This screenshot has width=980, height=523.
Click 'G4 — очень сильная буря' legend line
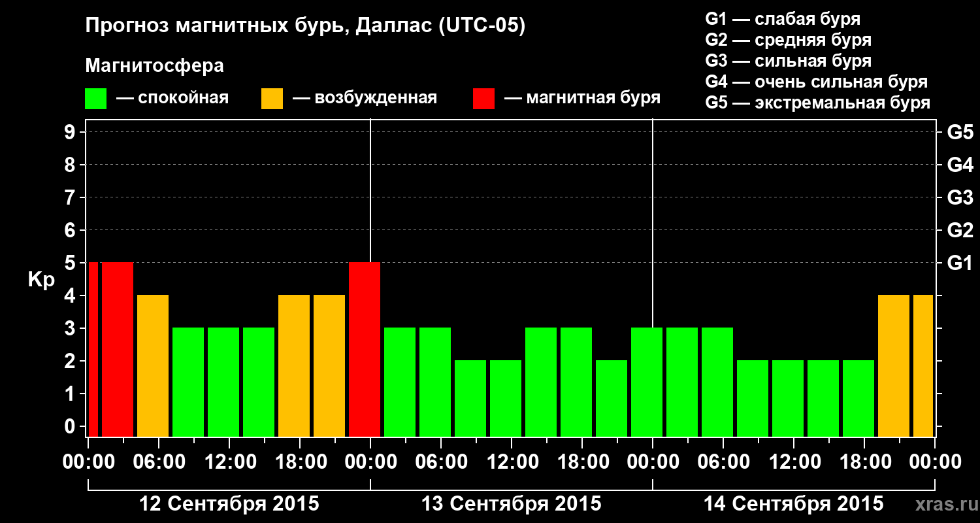(x=817, y=82)
